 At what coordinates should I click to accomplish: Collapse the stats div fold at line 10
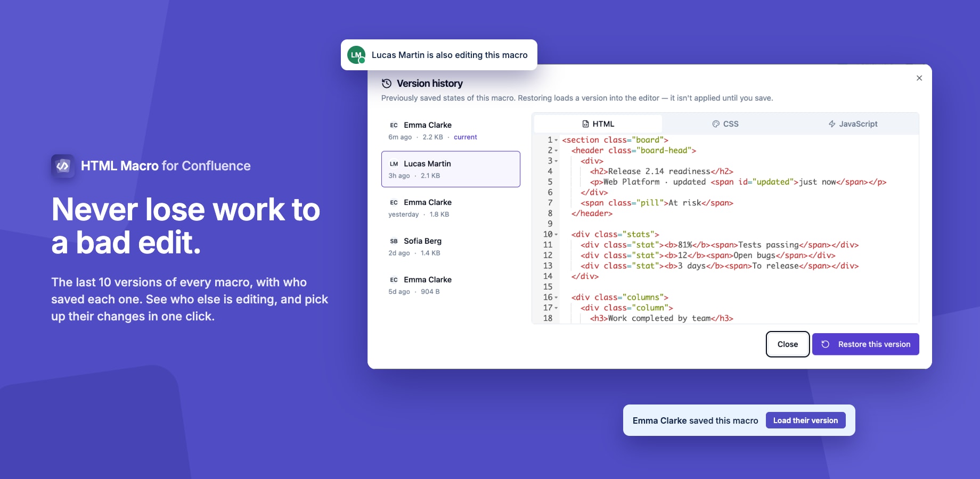click(x=556, y=235)
